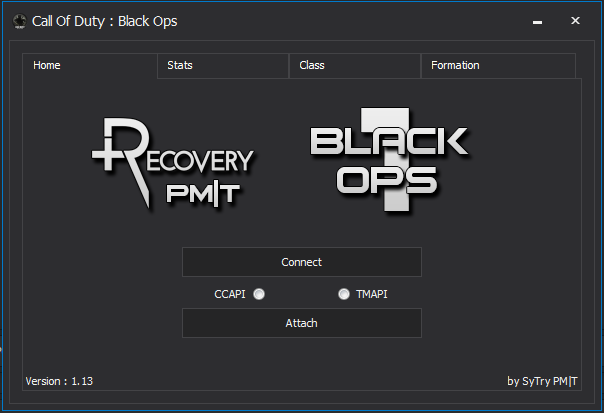Screen dimensions: 604x413
Task: Open the Class tab
Action: 355,66
